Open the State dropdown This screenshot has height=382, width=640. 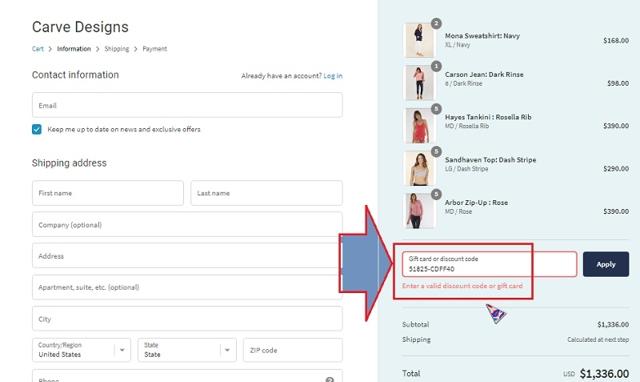pyautogui.click(x=187, y=350)
